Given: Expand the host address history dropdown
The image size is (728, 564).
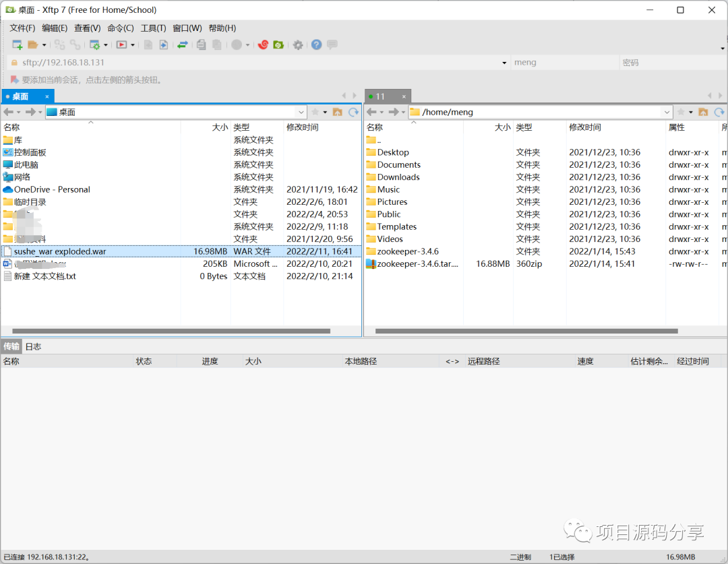Looking at the screenshot, I should pyautogui.click(x=504, y=63).
